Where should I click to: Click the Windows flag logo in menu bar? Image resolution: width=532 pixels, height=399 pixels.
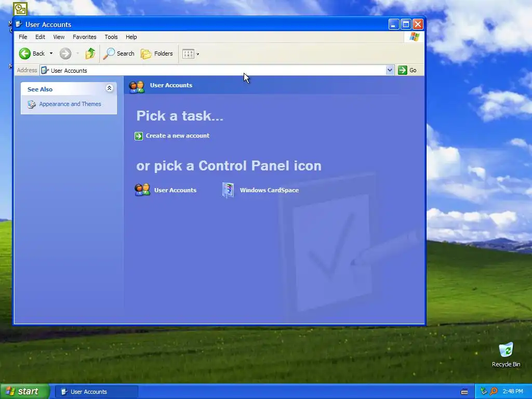tap(414, 37)
